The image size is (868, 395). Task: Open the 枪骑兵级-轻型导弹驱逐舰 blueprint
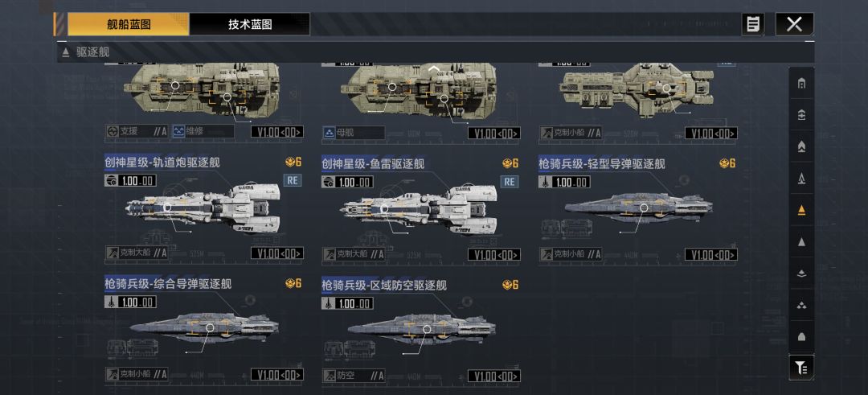point(637,209)
